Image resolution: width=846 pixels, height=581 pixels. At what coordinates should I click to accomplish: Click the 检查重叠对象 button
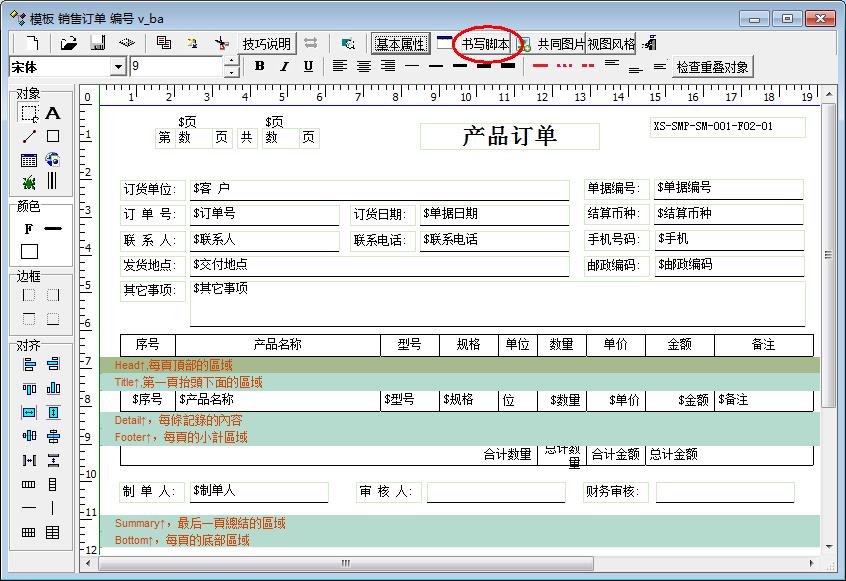[712, 67]
